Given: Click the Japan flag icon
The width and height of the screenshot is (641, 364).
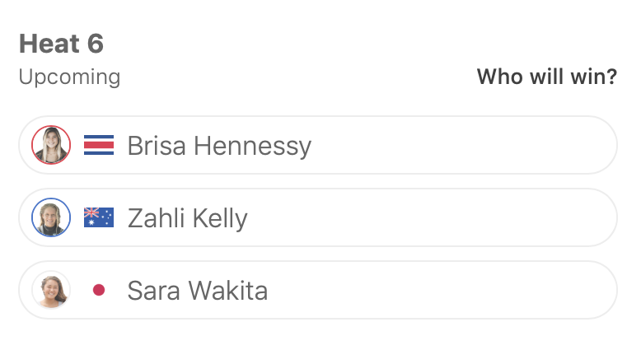Looking at the screenshot, I should (x=99, y=291).
